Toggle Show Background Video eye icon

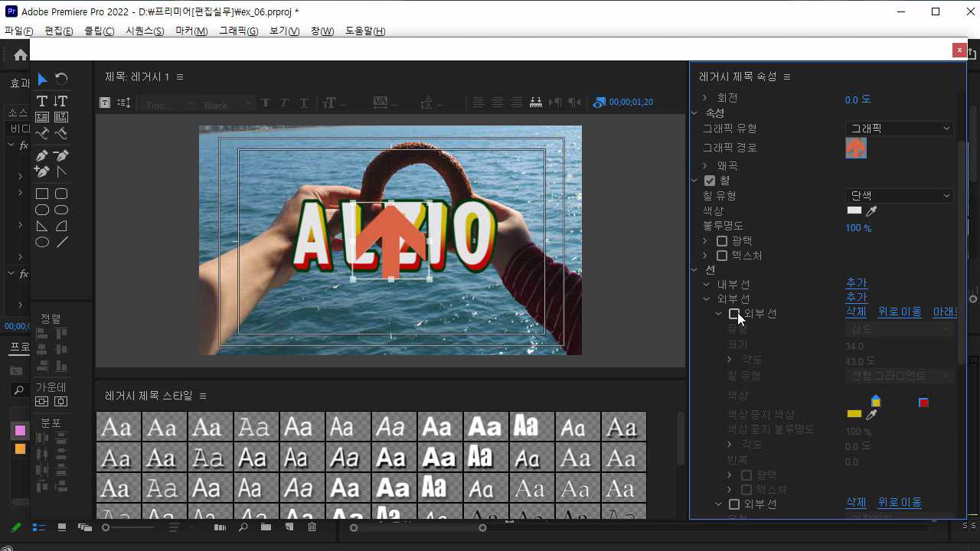tap(599, 103)
